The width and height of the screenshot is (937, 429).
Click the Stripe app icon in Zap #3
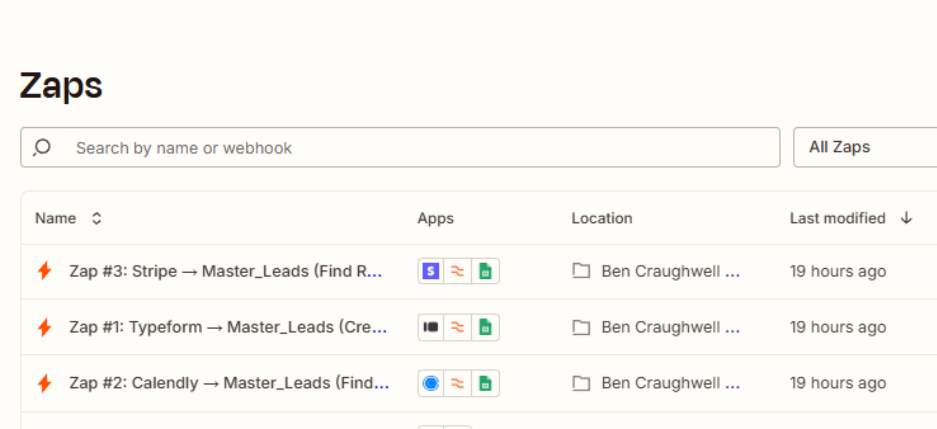(431, 272)
